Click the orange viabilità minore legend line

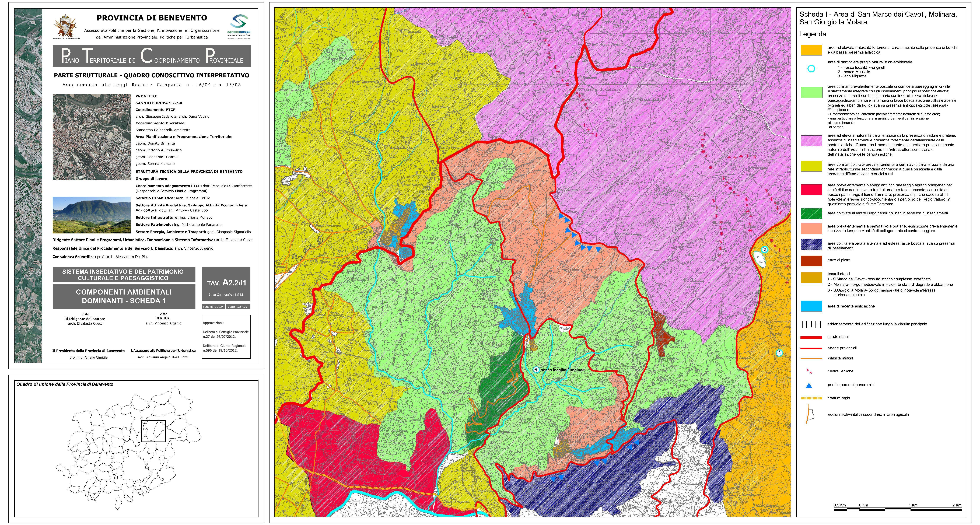(811, 358)
